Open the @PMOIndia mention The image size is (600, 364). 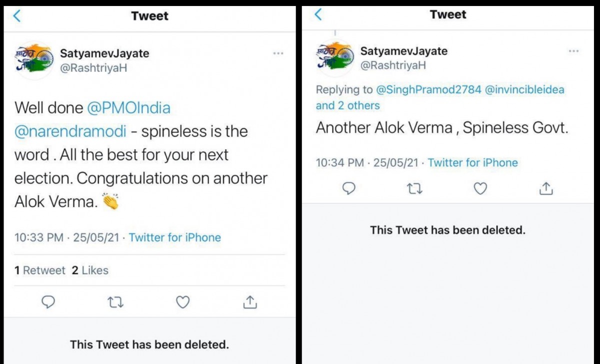click(128, 107)
